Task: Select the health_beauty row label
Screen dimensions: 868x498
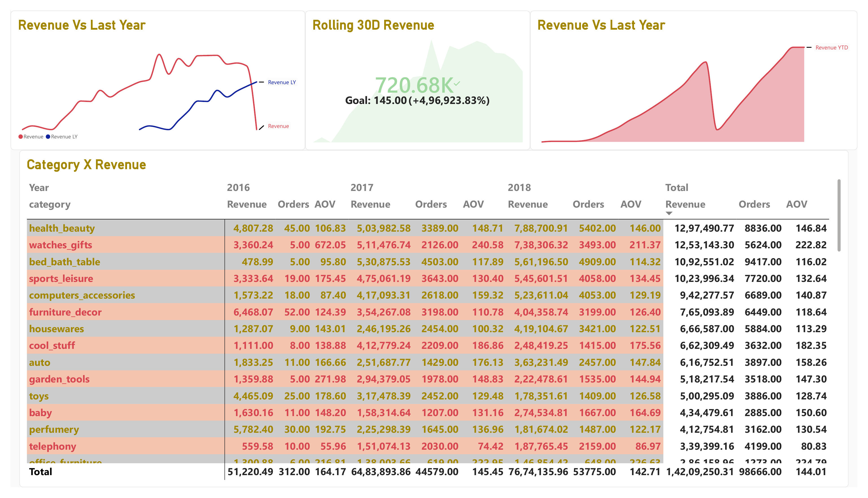Action: 62,228
